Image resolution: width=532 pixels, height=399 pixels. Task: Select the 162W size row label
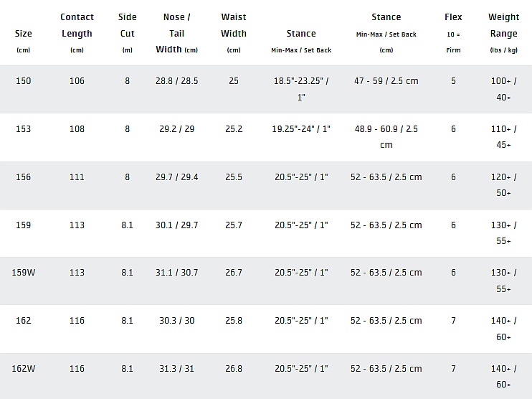pos(24,369)
